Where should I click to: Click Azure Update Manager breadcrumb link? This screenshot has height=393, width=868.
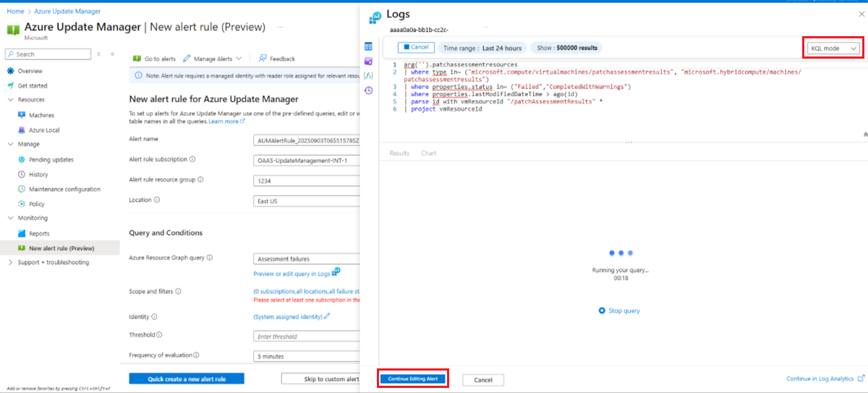(68, 12)
